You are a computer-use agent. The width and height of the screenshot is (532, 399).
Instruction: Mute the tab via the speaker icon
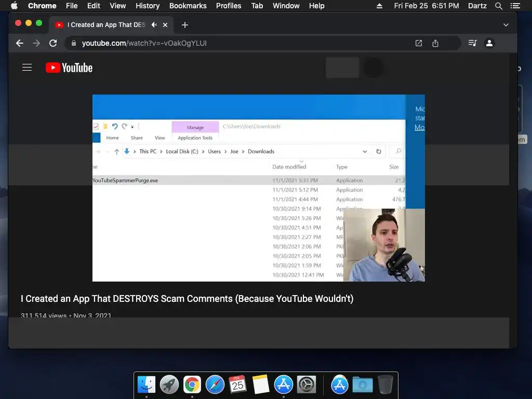coord(154,25)
